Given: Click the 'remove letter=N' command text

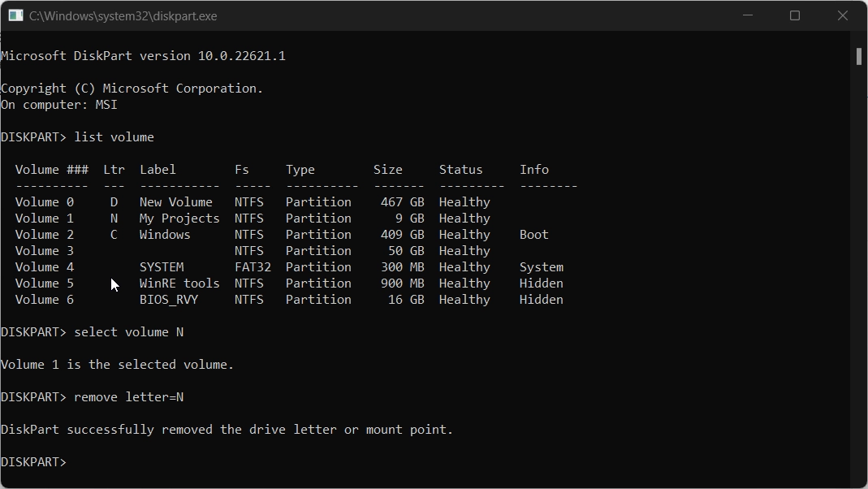Looking at the screenshot, I should [x=129, y=397].
